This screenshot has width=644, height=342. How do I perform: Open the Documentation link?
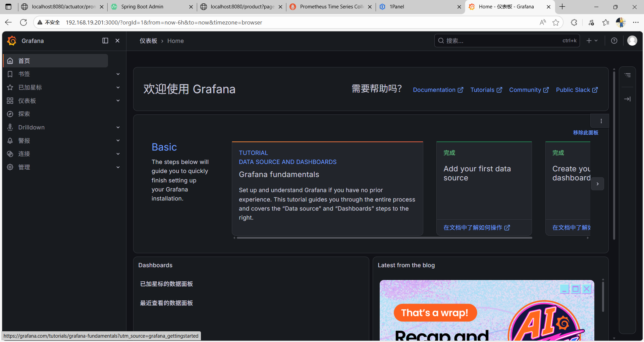[438, 90]
